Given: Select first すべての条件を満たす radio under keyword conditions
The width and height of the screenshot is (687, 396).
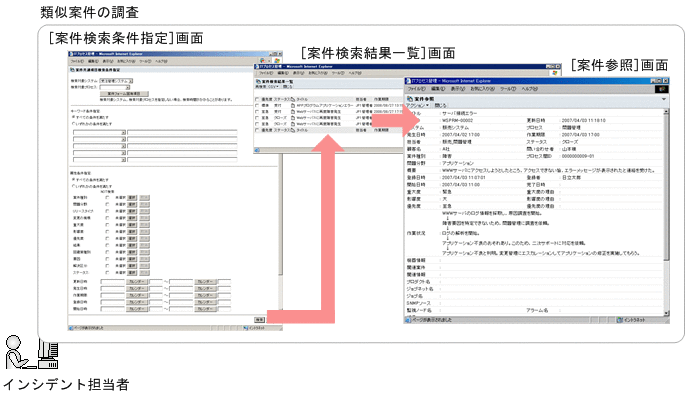Looking at the screenshot, I should tap(73, 117).
